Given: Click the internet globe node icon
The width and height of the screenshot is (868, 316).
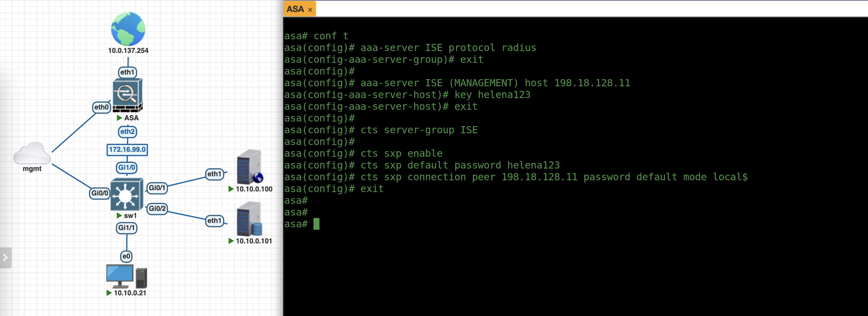Looking at the screenshot, I should 128,29.
